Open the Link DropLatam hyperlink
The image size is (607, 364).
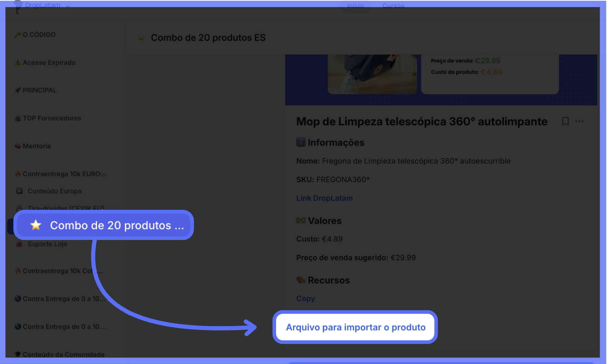tap(324, 198)
